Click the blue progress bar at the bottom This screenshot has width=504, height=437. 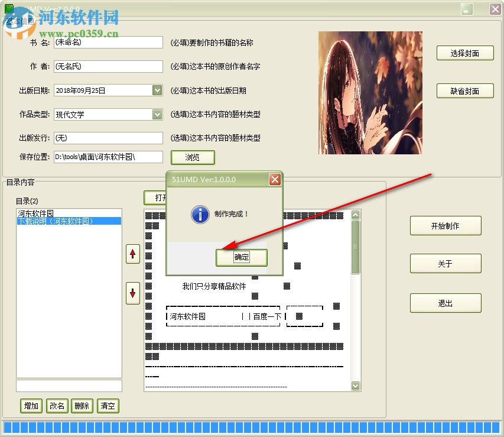point(252,427)
